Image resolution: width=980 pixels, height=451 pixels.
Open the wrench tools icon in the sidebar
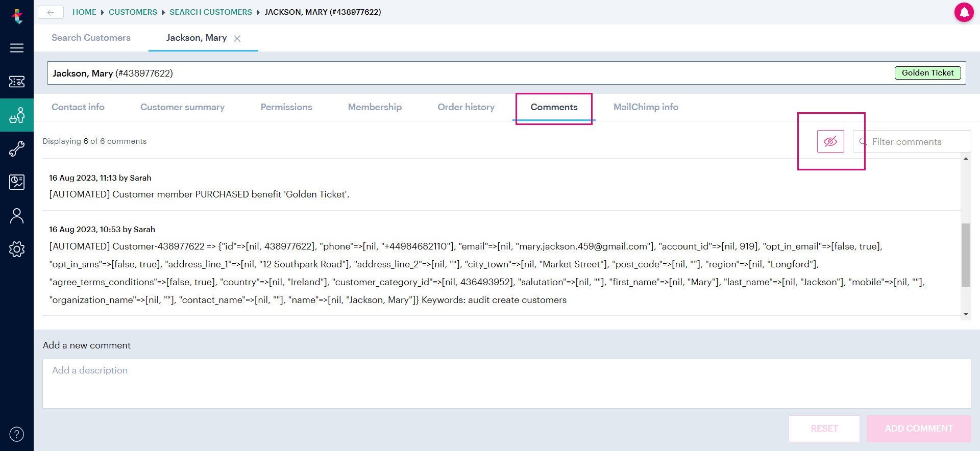17,148
